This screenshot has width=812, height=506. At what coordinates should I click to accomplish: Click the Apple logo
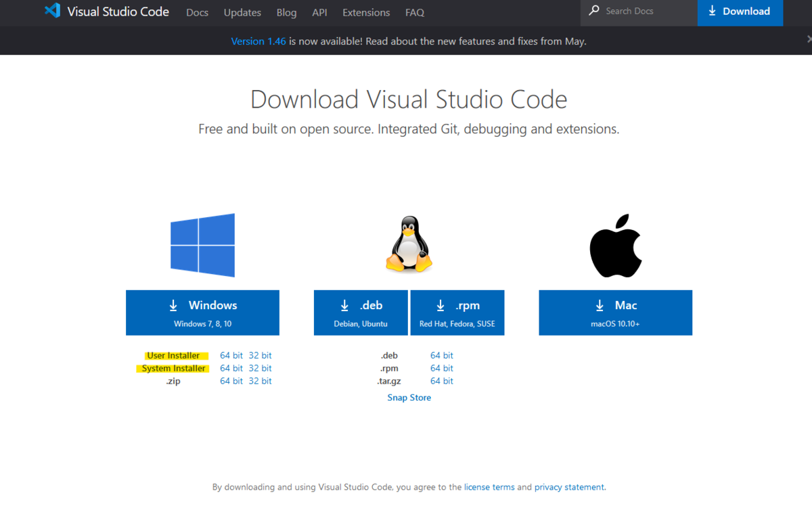(x=616, y=246)
